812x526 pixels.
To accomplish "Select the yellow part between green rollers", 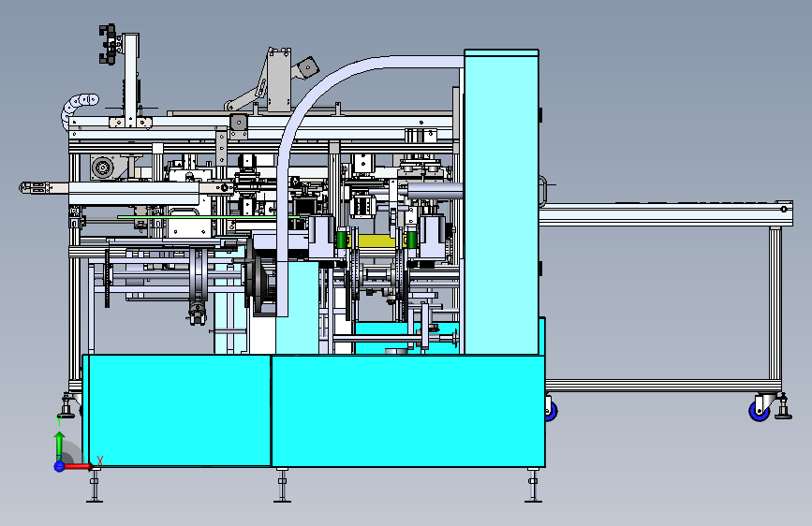I will click(x=376, y=241).
